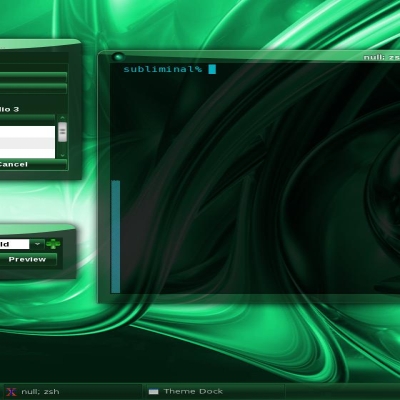Screen dimensions: 400x400
Task: Click the round button on terminal titlebar
Action: click(118, 57)
